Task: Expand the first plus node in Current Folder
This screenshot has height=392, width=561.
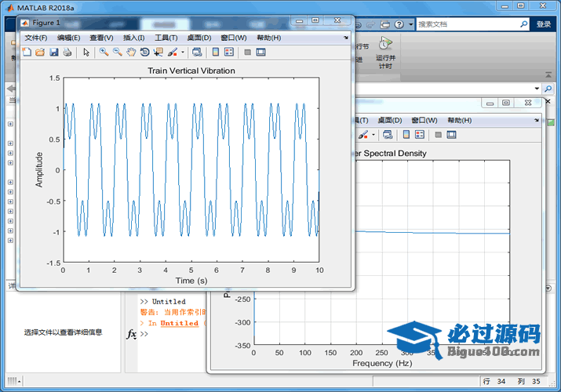Action: [10, 124]
